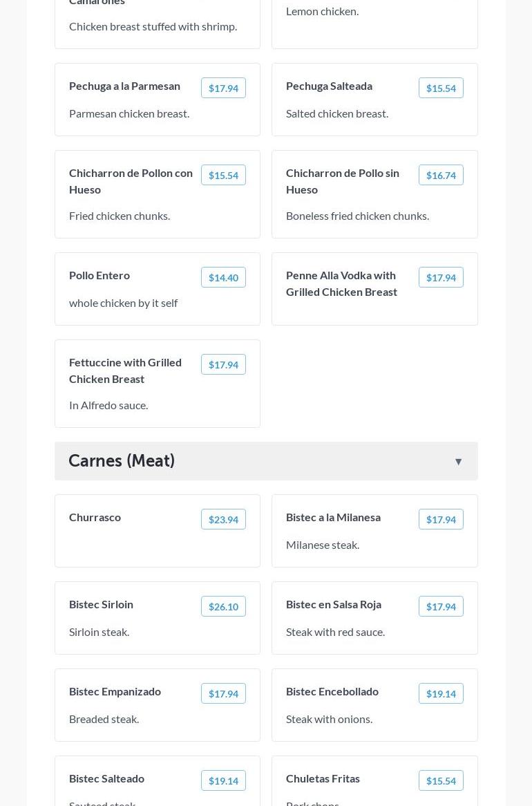Click the Churrasco $23.94 price button
This screenshot has height=806, width=532.
[x=223, y=520]
